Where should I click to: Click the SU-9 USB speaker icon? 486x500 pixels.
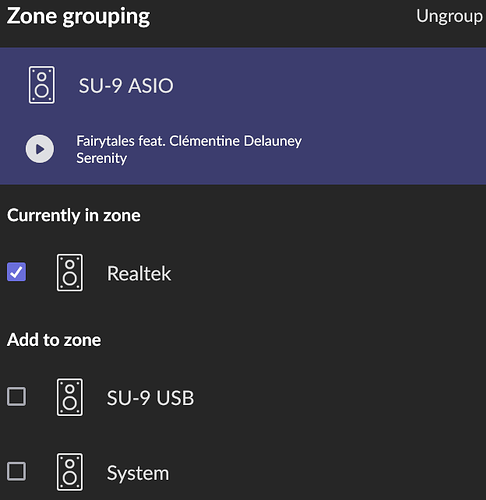[70, 397]
